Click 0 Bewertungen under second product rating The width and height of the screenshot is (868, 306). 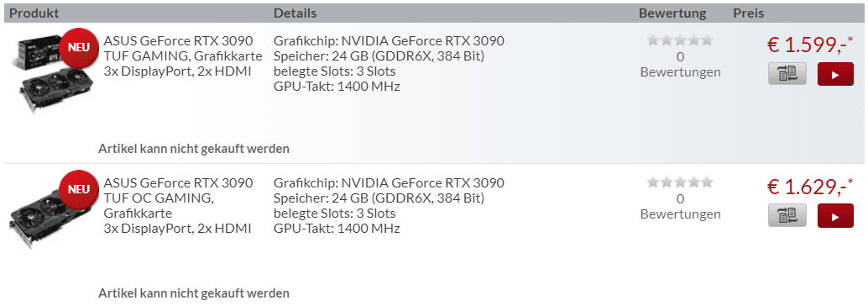pos(680,206)
